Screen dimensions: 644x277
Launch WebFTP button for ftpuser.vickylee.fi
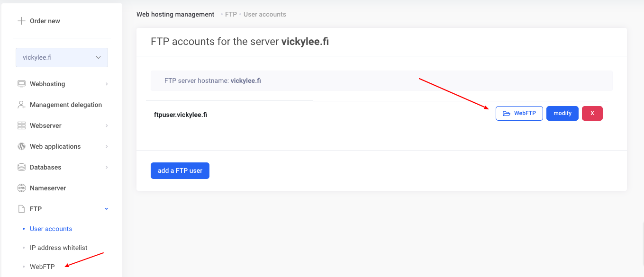coord(519,113)
